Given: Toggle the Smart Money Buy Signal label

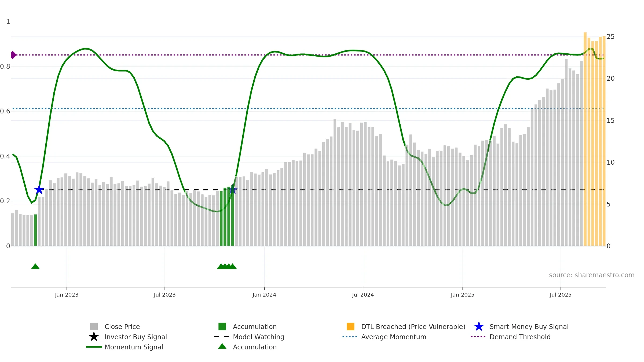Looking at the screenshot, I should click(529, 327).
